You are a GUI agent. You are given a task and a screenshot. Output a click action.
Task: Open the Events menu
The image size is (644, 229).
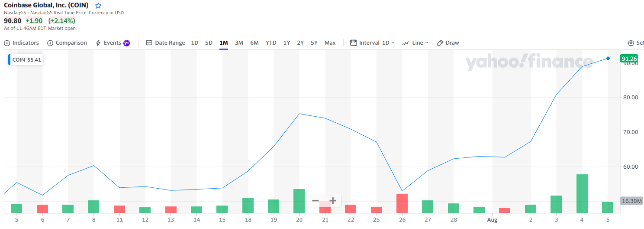click(108, 43)
